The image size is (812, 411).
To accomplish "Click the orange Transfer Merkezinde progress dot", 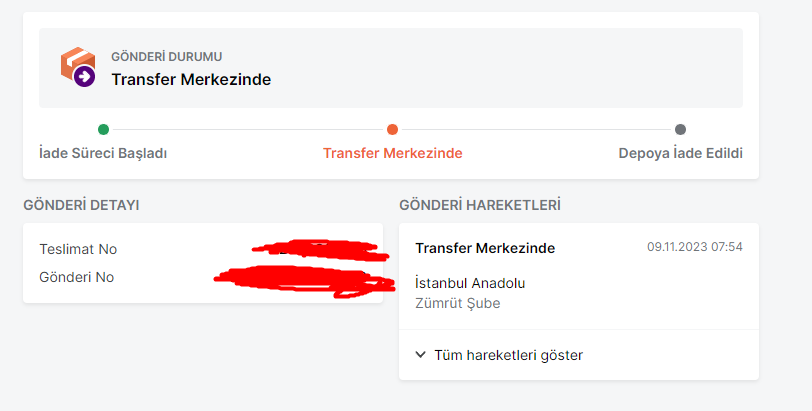I will click(x=392, y=129).
